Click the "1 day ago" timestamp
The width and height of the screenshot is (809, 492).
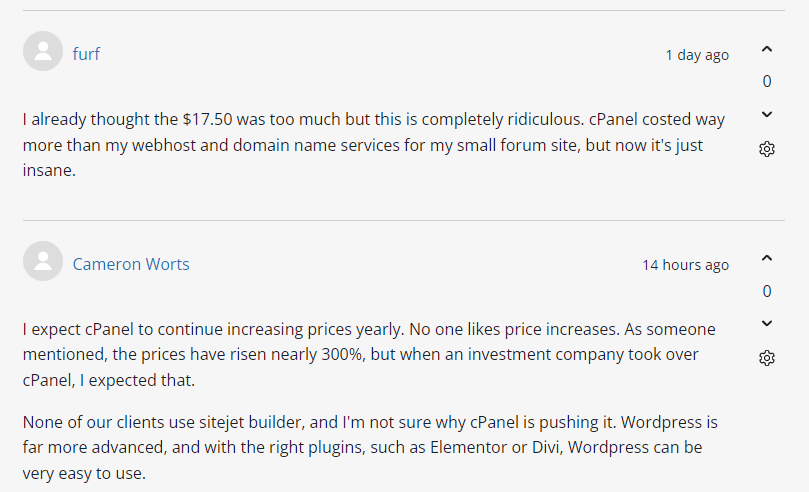click(x=697, y=55)
